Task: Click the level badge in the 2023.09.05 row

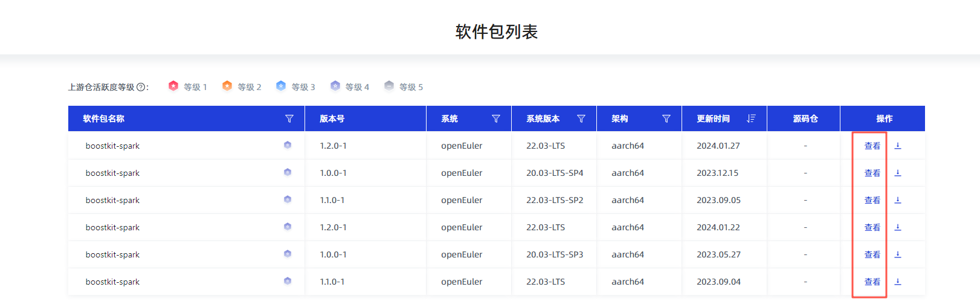Action: pyautogui.click(x=288, y=199)
